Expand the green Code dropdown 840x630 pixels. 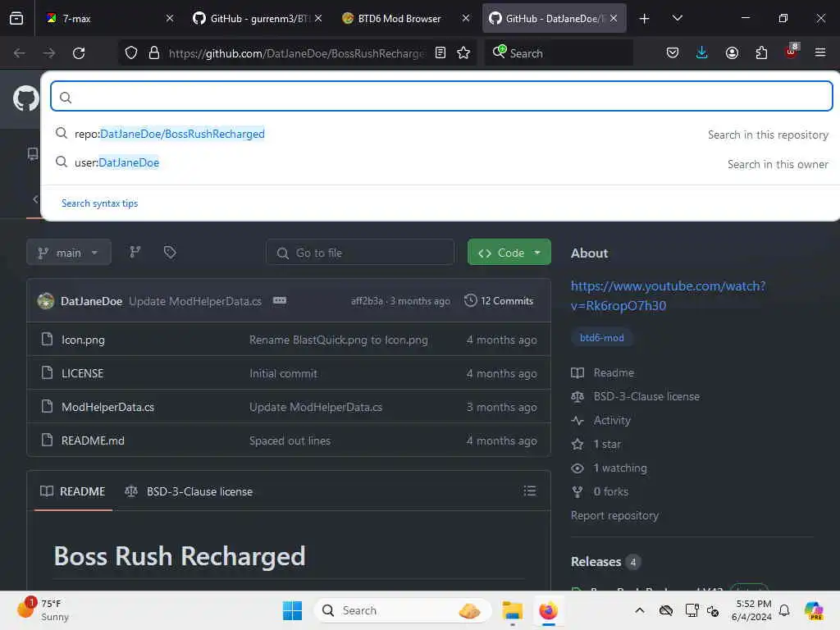tap(509, 253)
